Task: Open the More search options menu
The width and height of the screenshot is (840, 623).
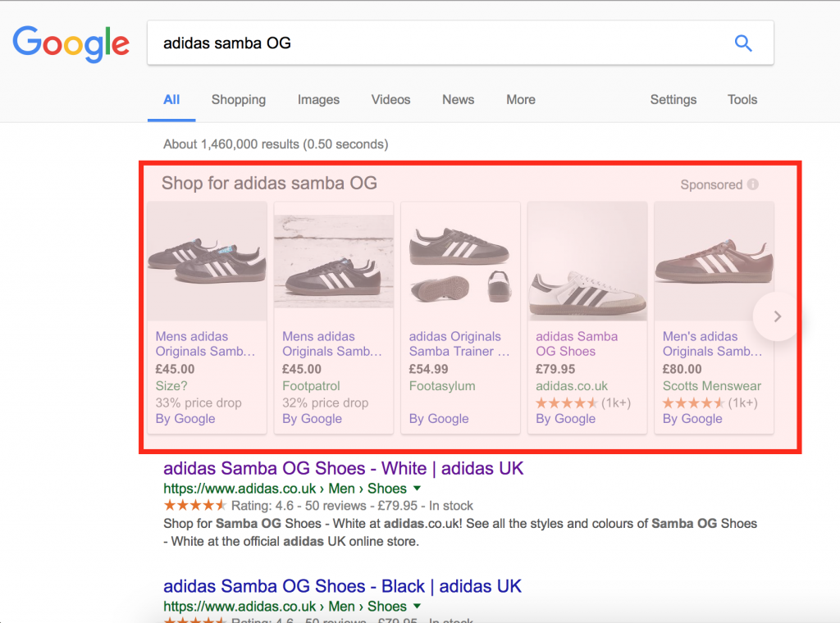Action: click(x=521, y=99)
